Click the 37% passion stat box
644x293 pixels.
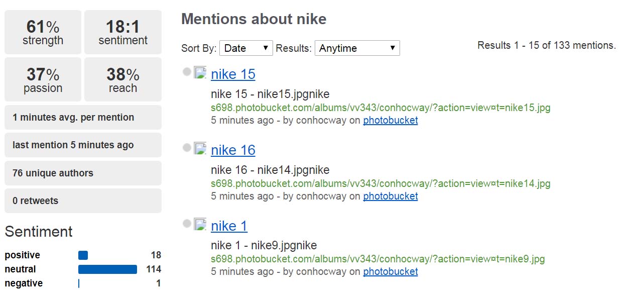click(43, 79)
